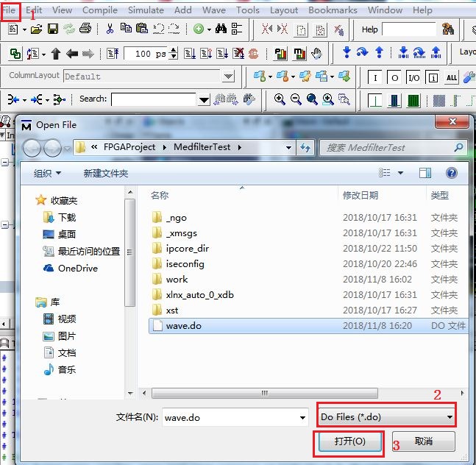This screenshot has height=465, width=476.
Task: Click the refresh path icon in dialog
Action: (305, 147)
